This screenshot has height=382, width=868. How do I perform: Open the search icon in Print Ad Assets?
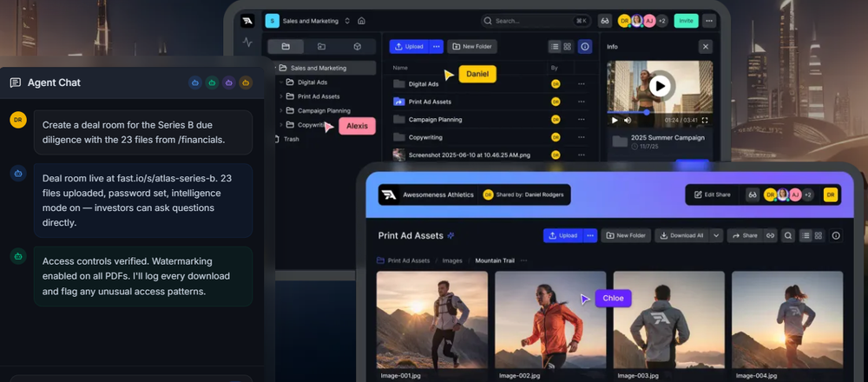point(787,235)
